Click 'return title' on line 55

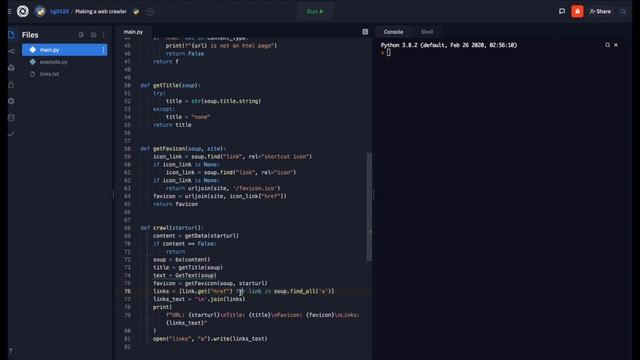(x=172, y=125)
